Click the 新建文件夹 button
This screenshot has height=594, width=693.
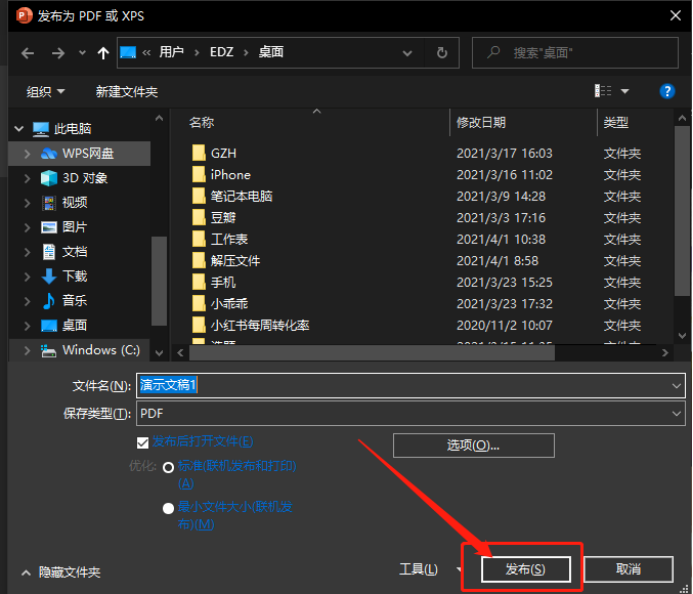(127, 92)
